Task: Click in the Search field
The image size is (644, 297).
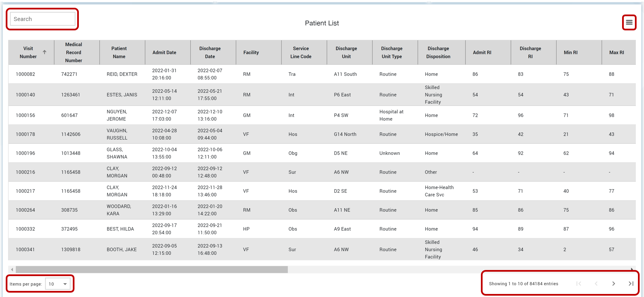Action: pyautogui.click(x=43, y=19)
